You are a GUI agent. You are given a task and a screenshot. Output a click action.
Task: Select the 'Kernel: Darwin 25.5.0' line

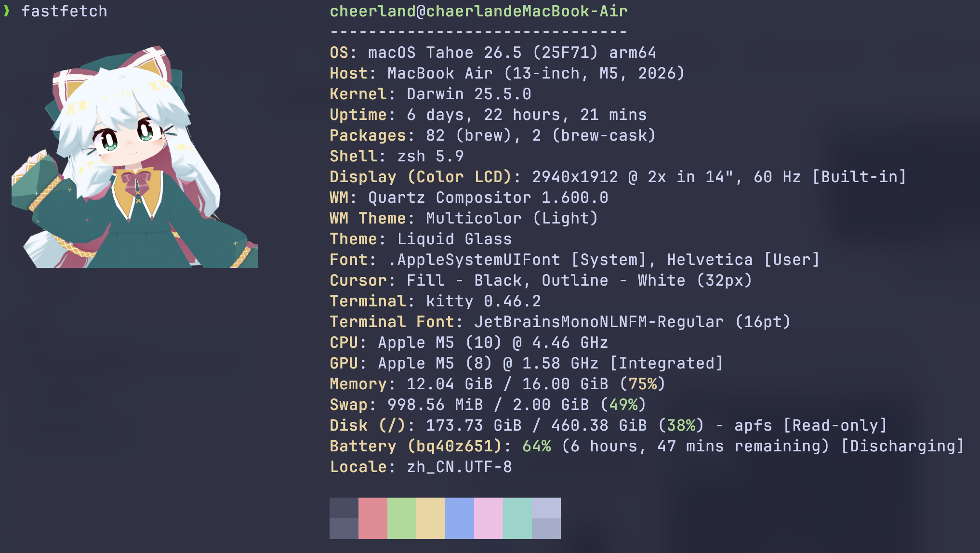pos(430,94)
